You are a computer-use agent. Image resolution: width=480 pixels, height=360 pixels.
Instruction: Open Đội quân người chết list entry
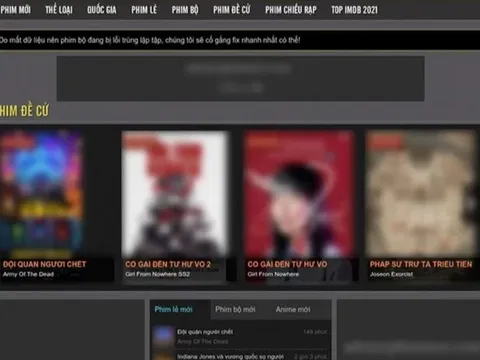(205, 332)
